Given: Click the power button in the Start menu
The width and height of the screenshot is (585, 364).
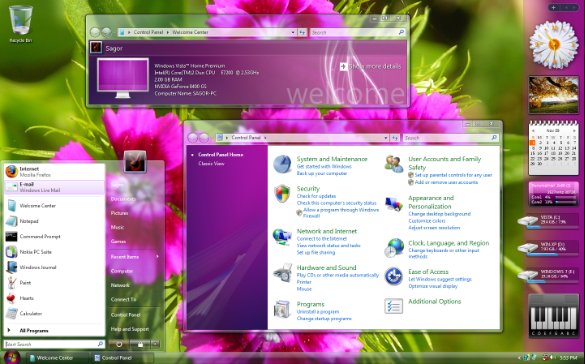Looking at the screenshot, I should (x=119, y=344).
